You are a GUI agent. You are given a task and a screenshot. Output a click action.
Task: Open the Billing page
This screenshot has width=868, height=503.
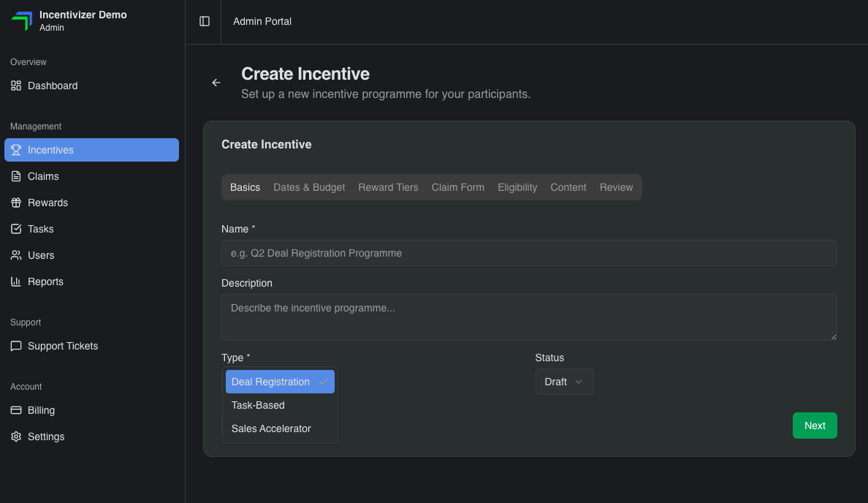point(91,410)
